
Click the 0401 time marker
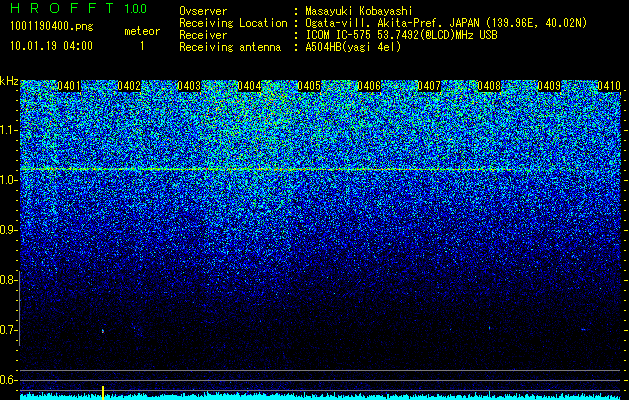coord(69,86)
